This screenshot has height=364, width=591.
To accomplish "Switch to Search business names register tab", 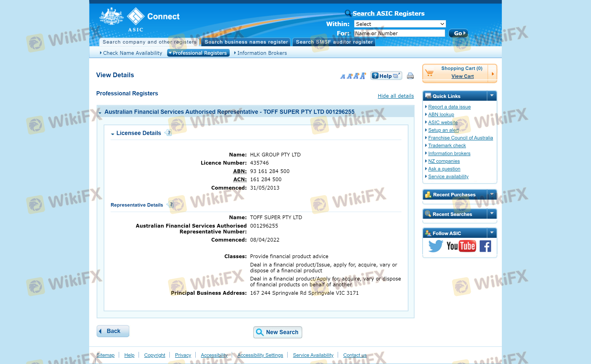I will click(246, 42).
